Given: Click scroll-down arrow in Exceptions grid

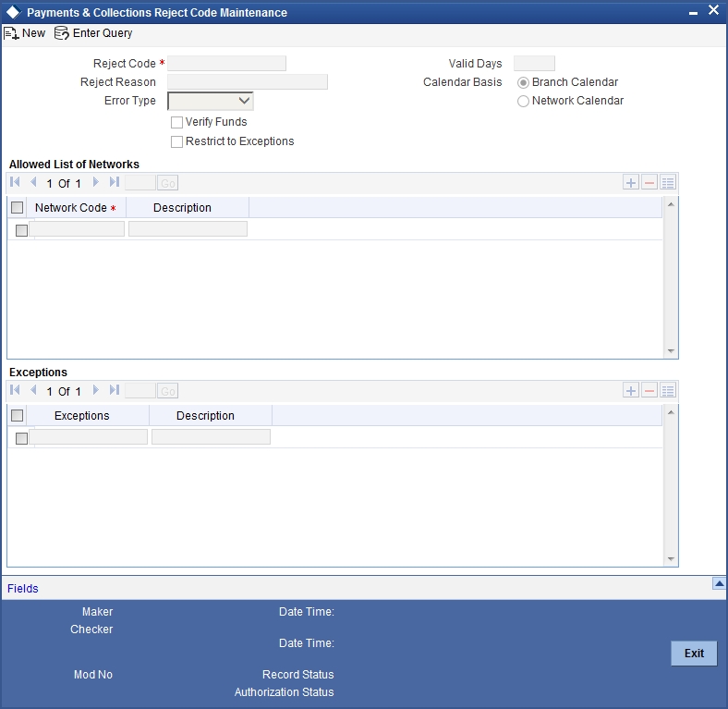Looking at the screenshot, I should (x=671, y=559).
